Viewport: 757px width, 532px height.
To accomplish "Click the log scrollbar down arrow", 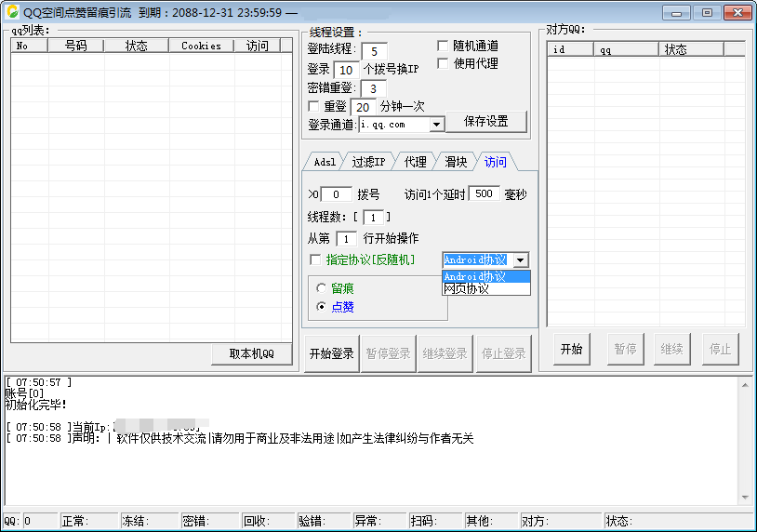I will pyautogui.click(x=745, y=498).
